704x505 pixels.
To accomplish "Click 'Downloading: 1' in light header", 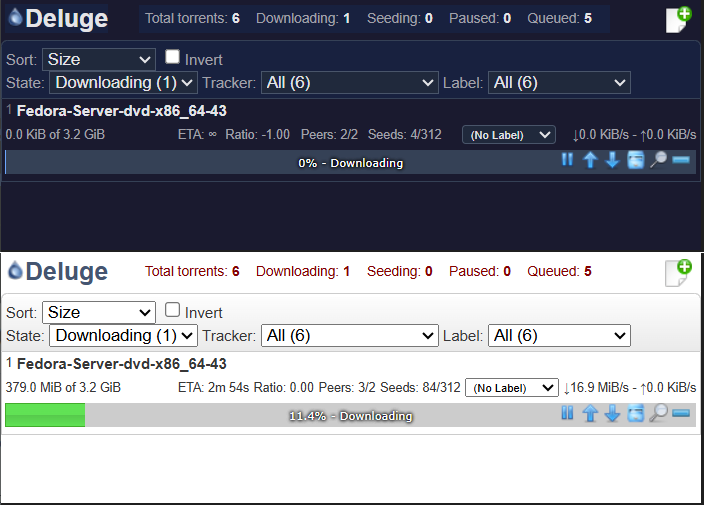I will pos(303,271).
